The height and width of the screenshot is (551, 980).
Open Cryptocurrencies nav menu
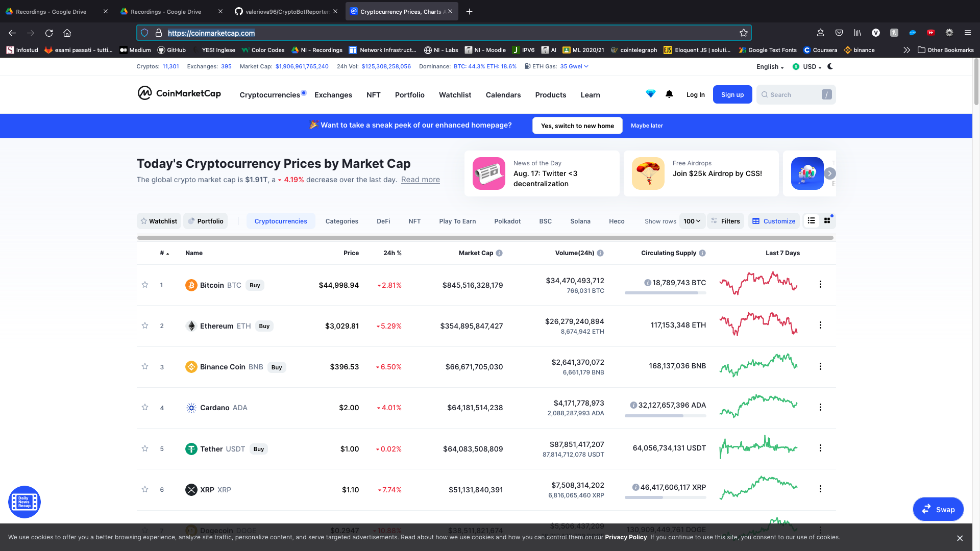pos(269,95)
